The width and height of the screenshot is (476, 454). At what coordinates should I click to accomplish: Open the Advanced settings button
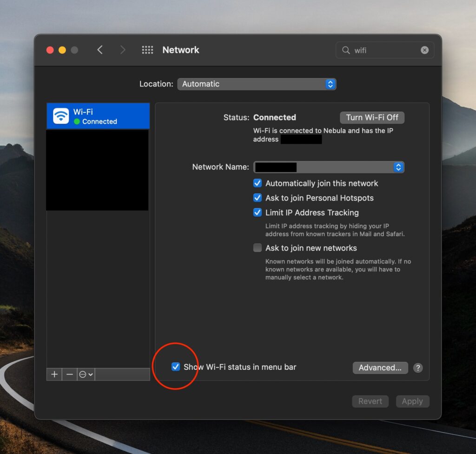click(x=380, y=368)
